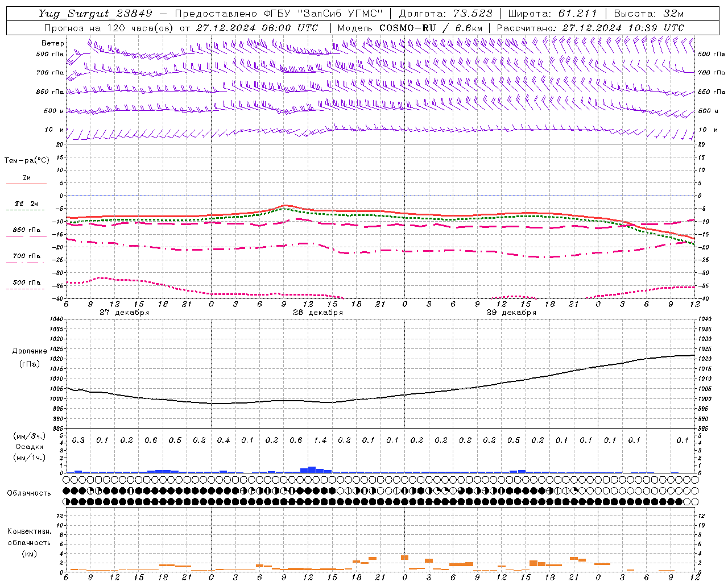
Task: Click the Высота: 32м field
Action: (x=649, y=14)
